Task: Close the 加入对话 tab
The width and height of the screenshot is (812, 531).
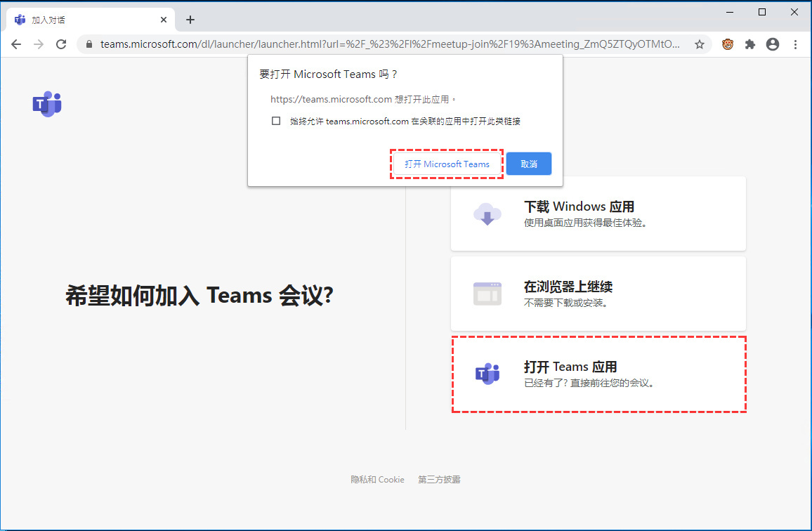Action: pos(164,20)
